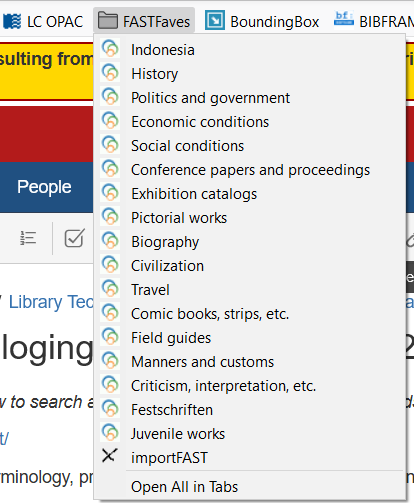Open the LC OPAC bookmark
414x503 pixels.
43,22
